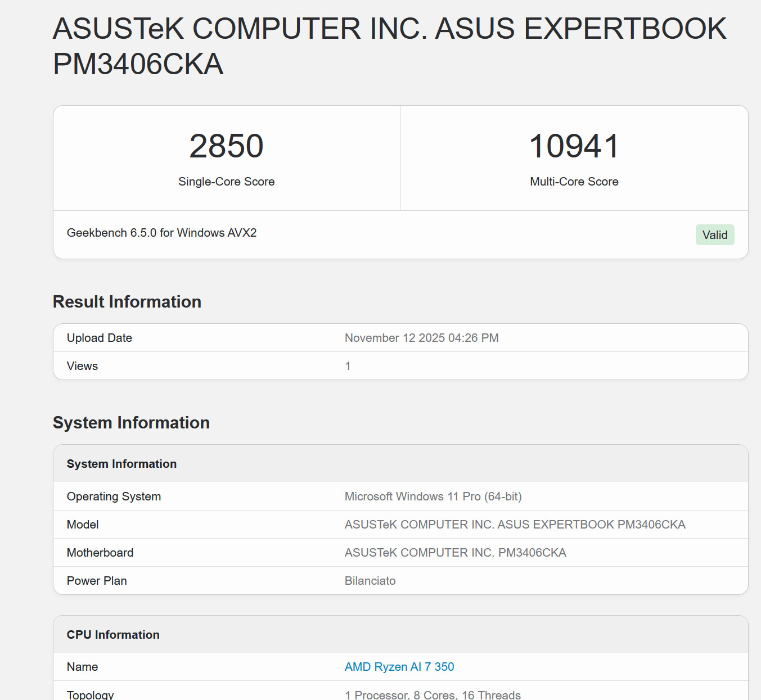Click the Geekbench 6.5.0 for Windows text
Screen dimensions: 761x700
(161, 233)
